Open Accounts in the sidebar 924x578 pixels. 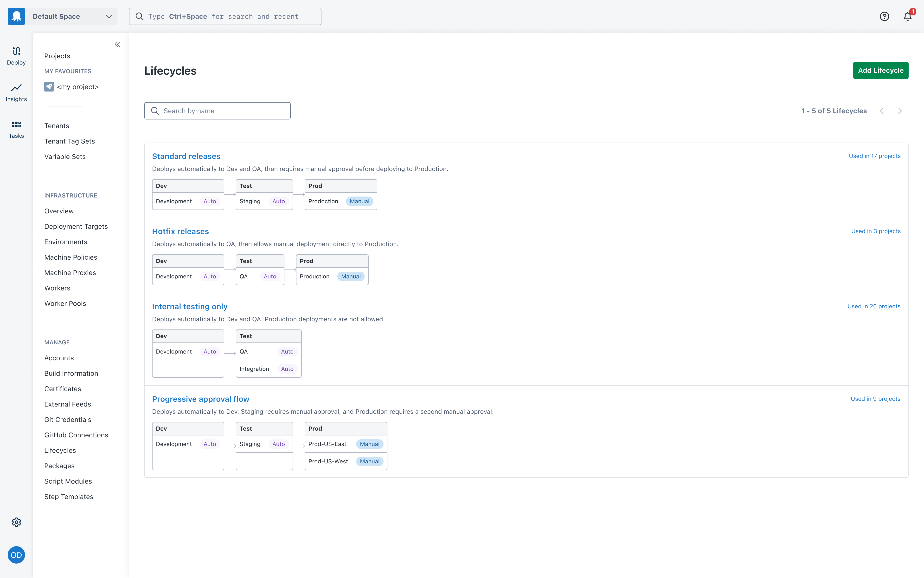pyautogui.click(x=59, y=358)
